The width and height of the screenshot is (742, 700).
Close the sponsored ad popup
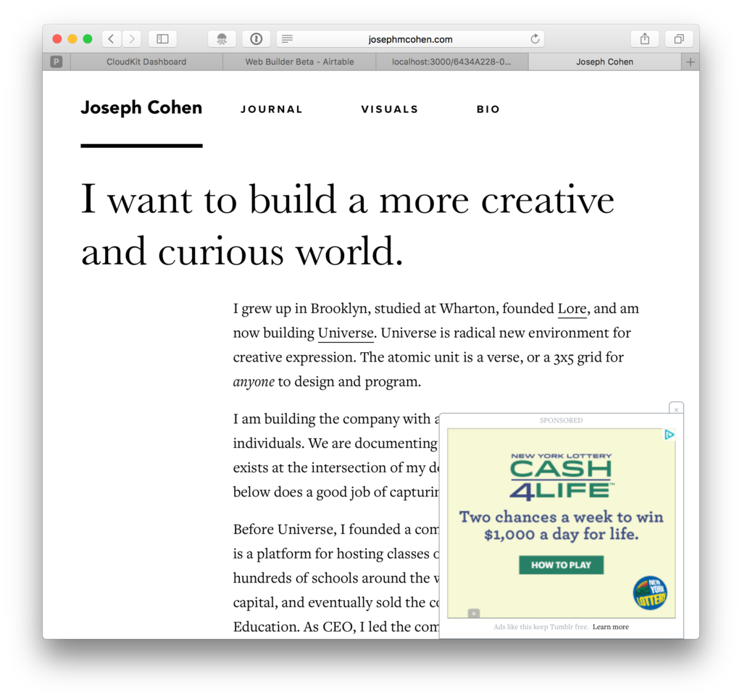[677, 409]
